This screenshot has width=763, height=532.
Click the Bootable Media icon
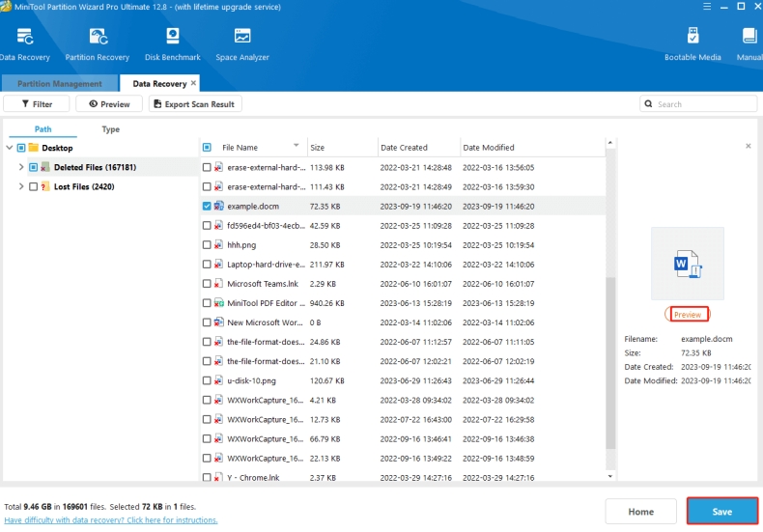tap(692, 38)
